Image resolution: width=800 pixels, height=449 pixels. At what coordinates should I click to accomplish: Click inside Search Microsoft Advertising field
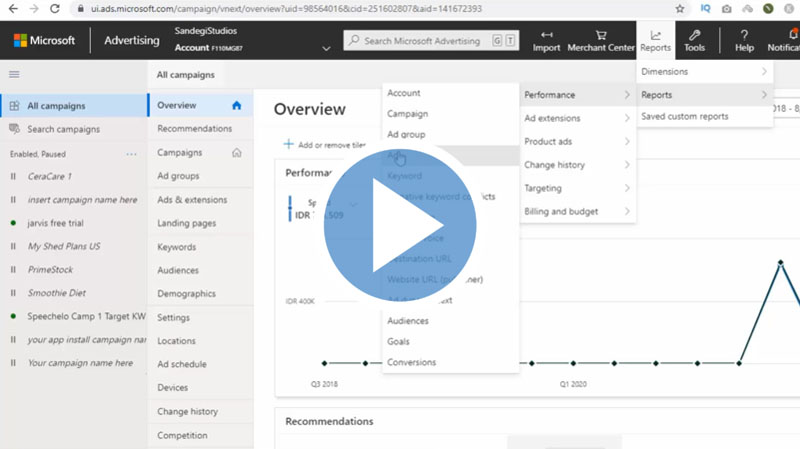[x=431, y=40]
